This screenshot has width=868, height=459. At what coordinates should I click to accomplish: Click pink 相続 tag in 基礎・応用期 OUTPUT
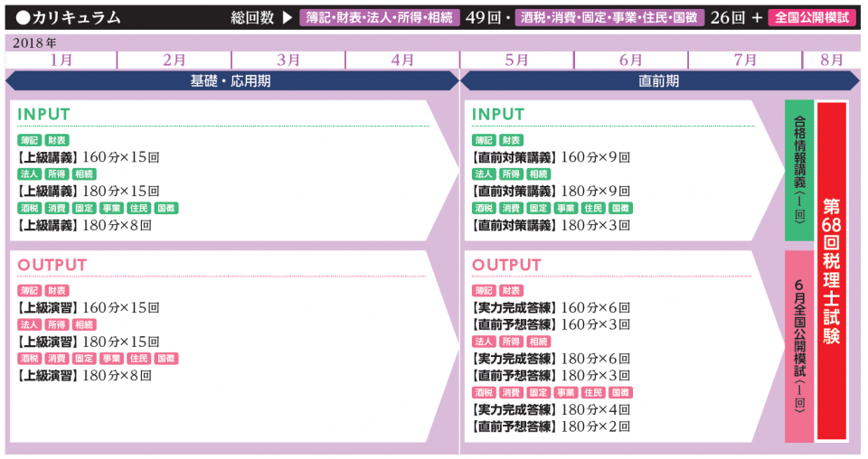85,324
